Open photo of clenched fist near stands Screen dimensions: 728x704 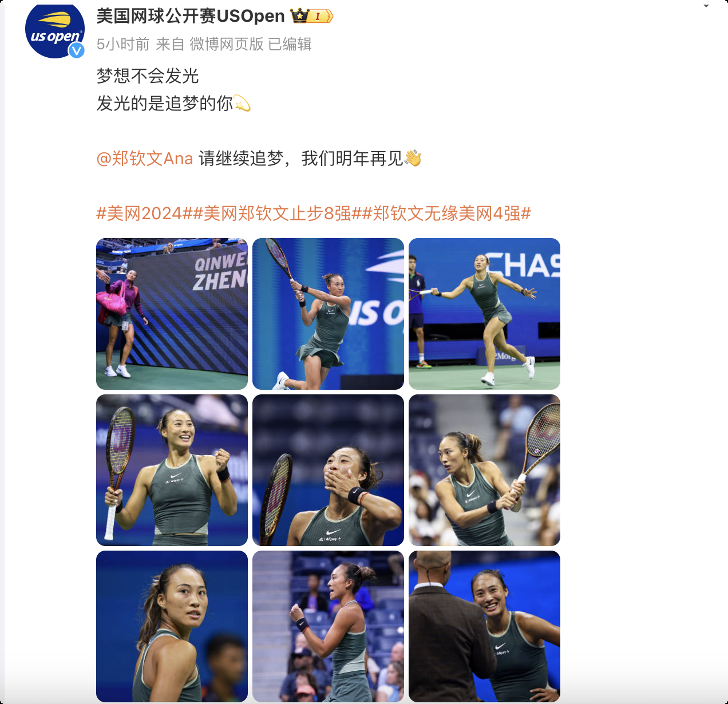pos(328,626)
